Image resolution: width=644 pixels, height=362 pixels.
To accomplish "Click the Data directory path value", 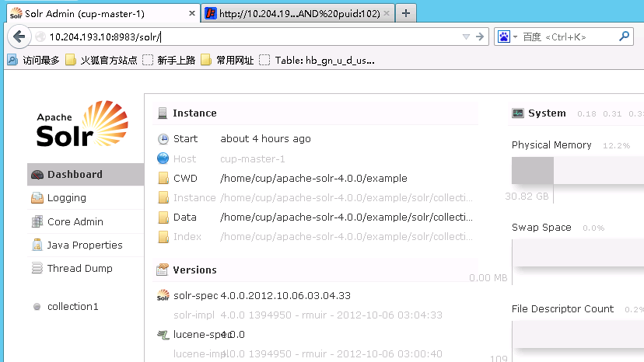I will coord(346,217).
